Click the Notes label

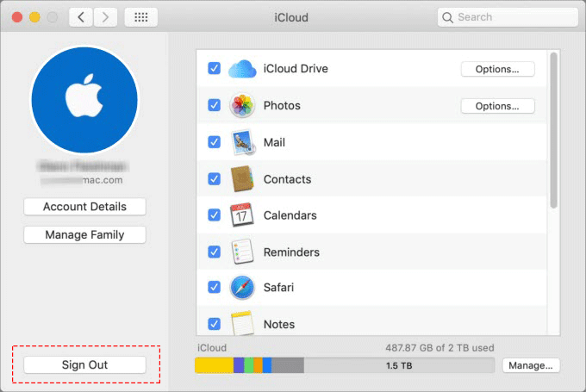(279, 324)
